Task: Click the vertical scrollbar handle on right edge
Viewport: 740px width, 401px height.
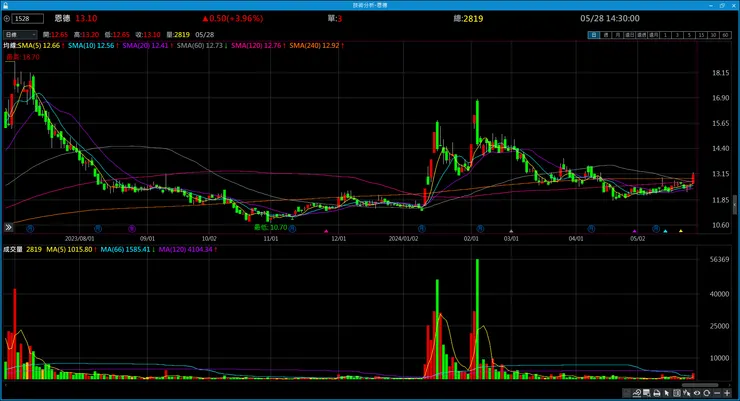Action: [x=734, y=205]
